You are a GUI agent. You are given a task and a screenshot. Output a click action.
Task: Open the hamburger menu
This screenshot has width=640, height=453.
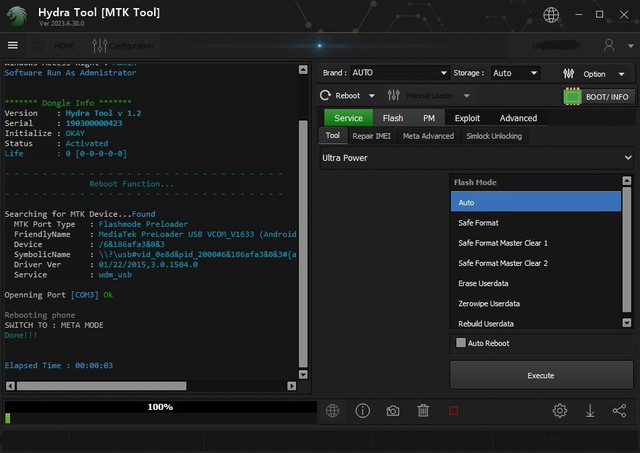click(13, 45)
